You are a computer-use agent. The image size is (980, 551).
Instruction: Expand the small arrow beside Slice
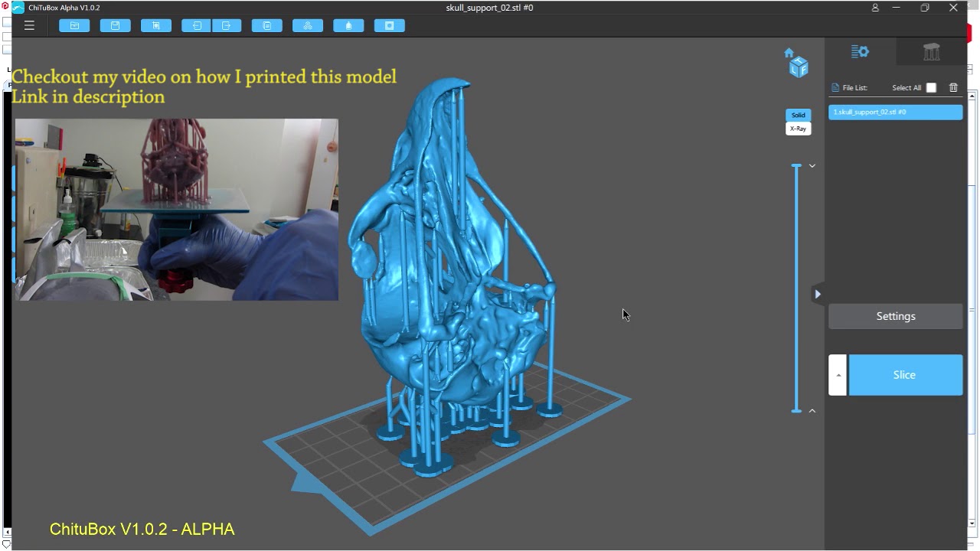point(838,375)
